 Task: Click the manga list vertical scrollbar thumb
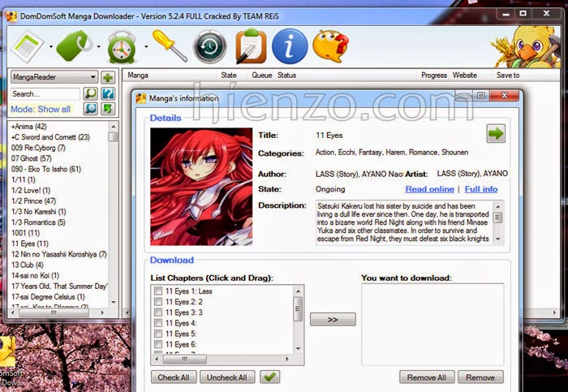114,137
